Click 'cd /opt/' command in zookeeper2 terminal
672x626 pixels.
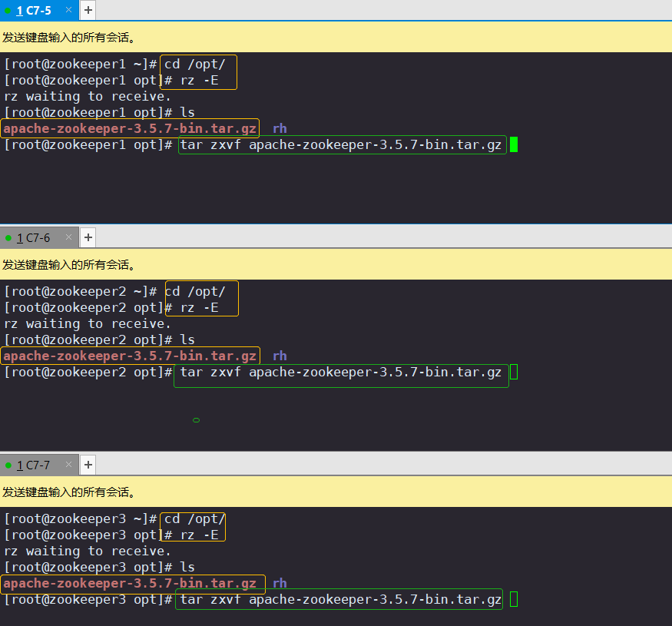pos(194,292)
